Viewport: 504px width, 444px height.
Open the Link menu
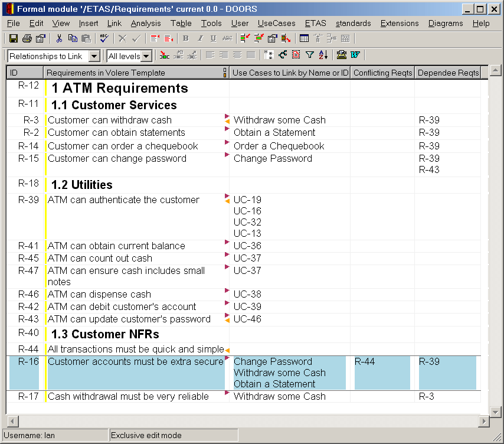[114, 24]
